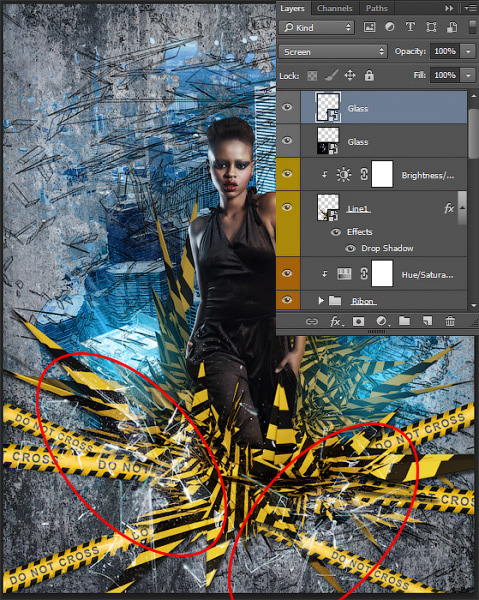Filter layers by shape layer icon
The image size is (479, 600).
pyautogui.click(x=431, y=27)
